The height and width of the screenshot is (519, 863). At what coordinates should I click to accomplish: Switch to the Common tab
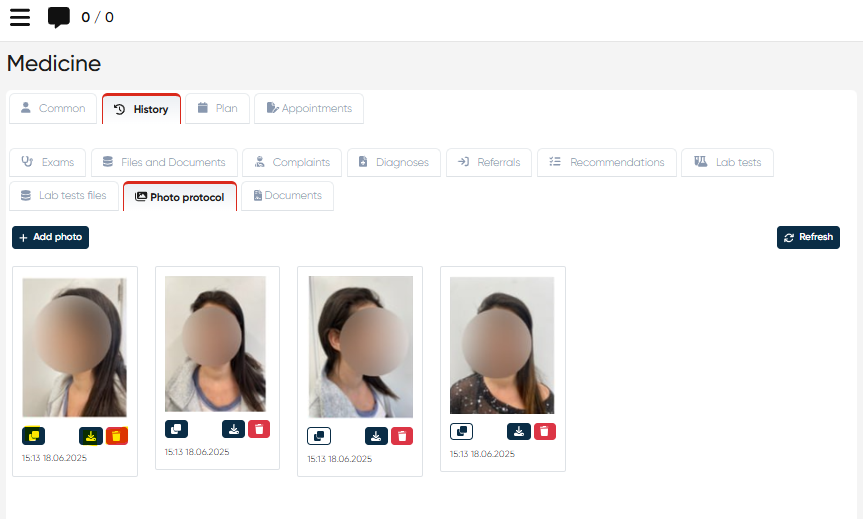coord(54,109)
